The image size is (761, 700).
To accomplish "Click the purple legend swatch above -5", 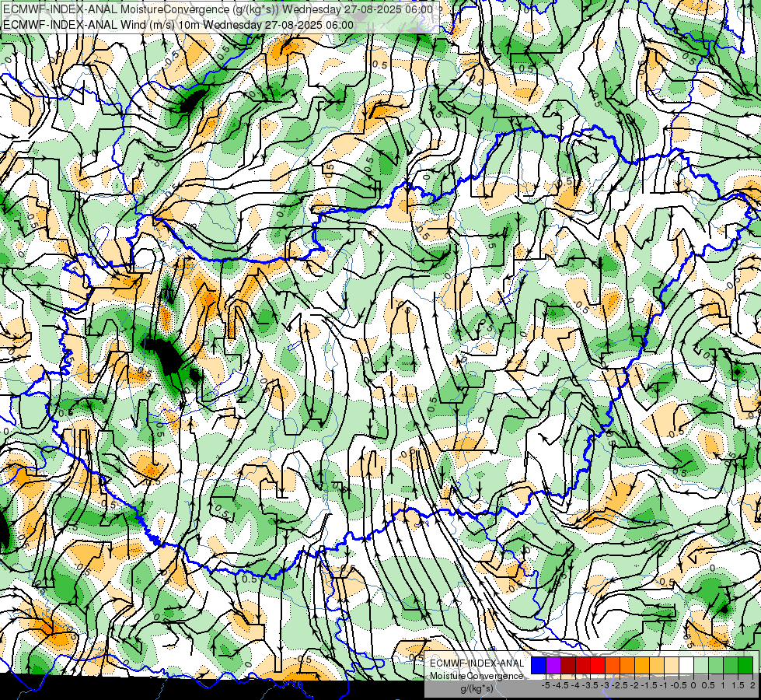I will [553, 665].
